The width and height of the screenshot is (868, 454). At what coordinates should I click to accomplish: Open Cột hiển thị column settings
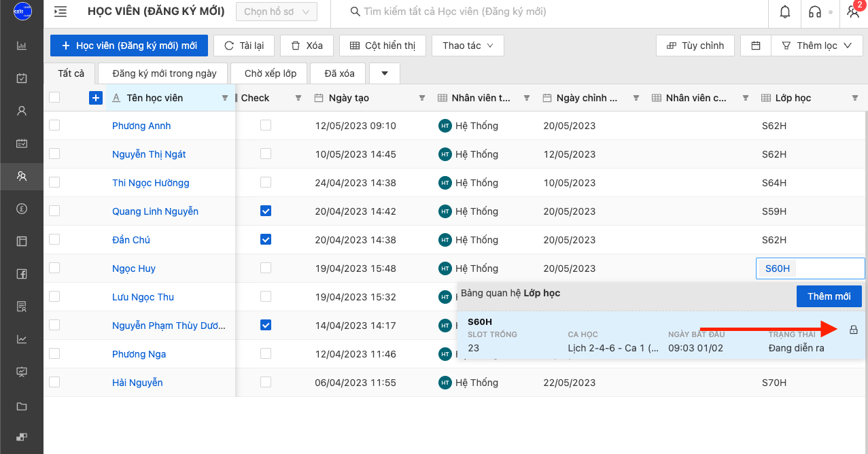[x=383, y=46]
